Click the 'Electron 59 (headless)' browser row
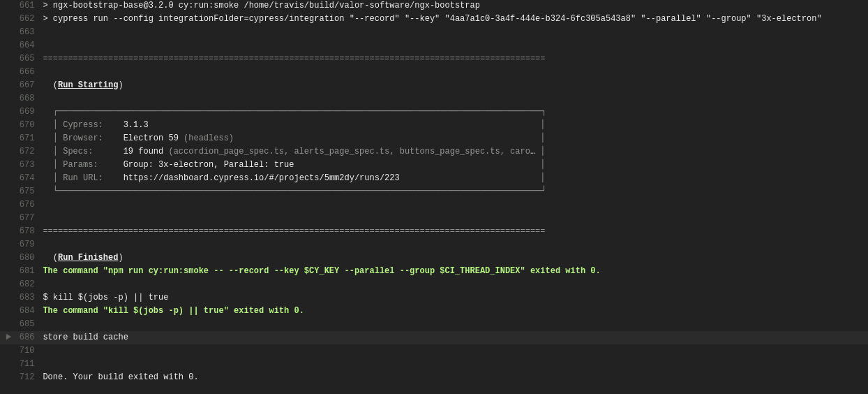The width and height of the screenshot is (868, 394). [178, 138]
